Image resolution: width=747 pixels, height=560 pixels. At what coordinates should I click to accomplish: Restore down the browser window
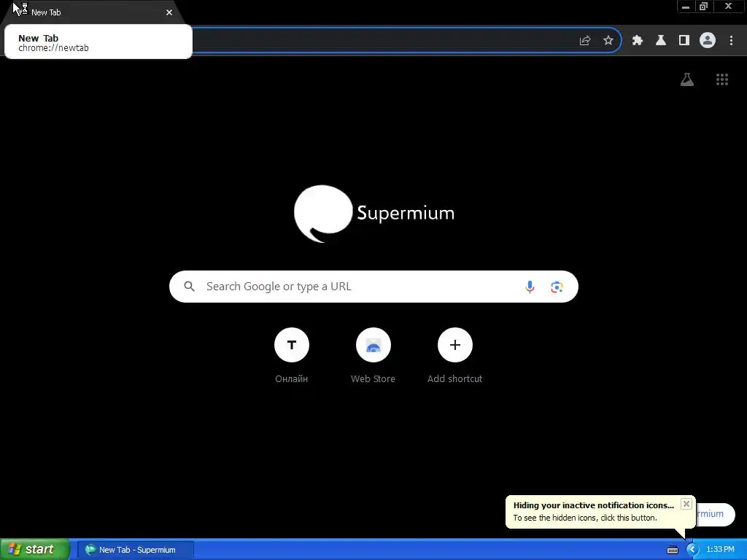click(703, 6)
